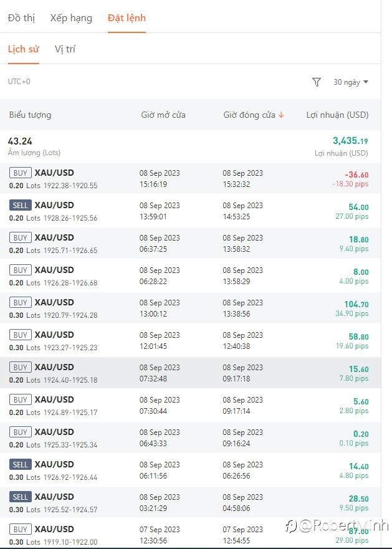This screenshot has height=549, width=392.
Task: Click the UTC+0 timezone label
Action: 19,82
